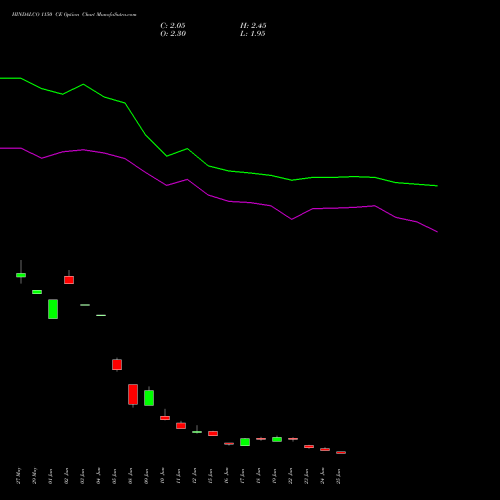Select the green candle above 17 Jun
Screen dimensions: 500x500
click(245, 442)
